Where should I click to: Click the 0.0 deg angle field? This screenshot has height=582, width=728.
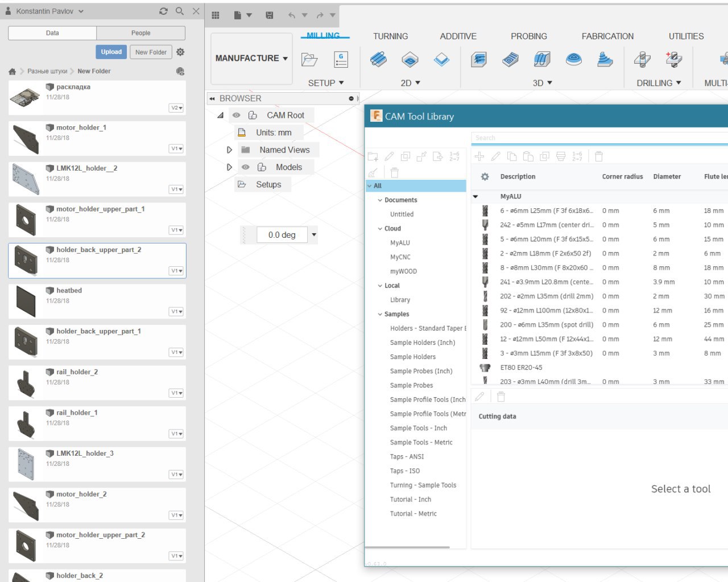[282, 235]
